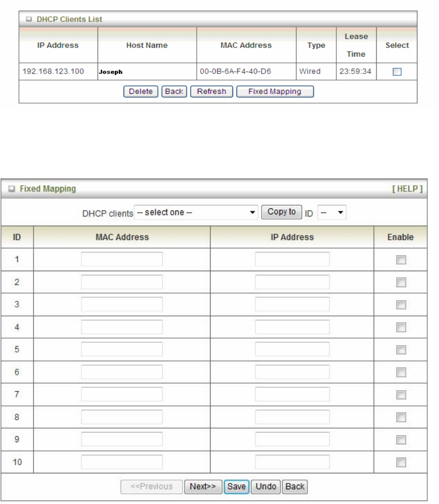Enable fixed mapping row ID 6

[401, 372]
